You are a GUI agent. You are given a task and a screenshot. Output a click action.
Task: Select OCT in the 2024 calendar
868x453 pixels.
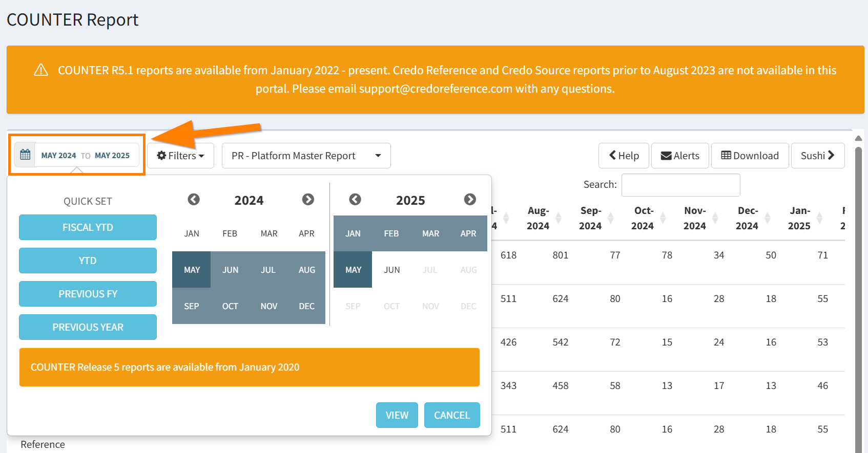(x=230, y=306)
